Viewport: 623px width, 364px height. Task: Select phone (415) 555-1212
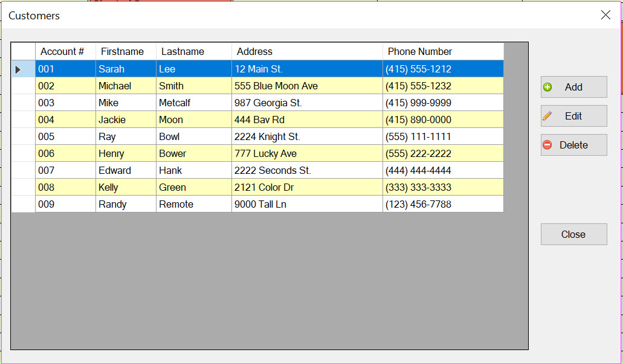click(x=444, y=69)
